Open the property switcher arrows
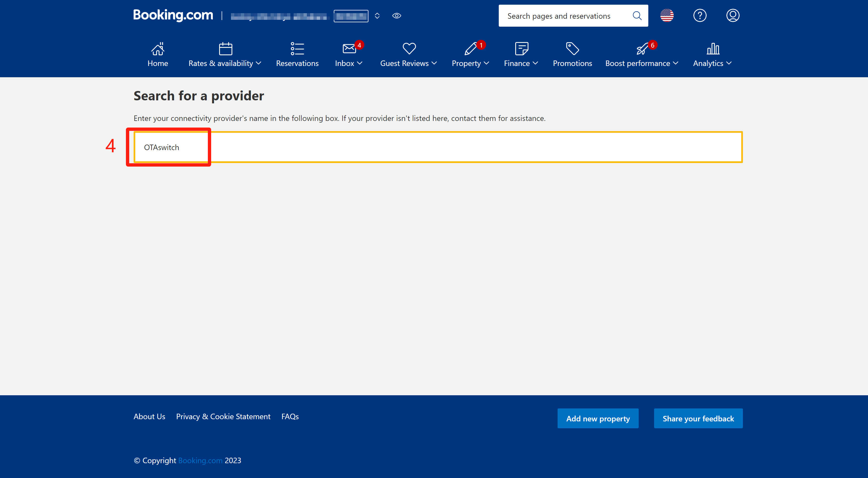 pyautogui.click(x=377, y=16)
